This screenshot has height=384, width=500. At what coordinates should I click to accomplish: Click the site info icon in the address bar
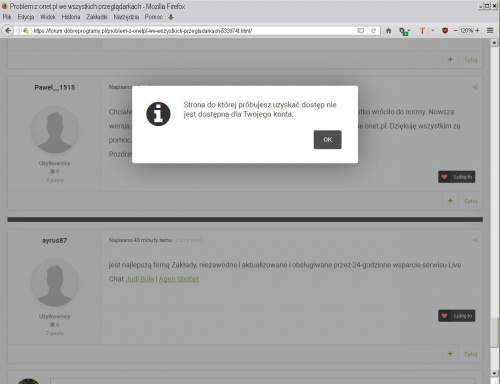[19, 31]
